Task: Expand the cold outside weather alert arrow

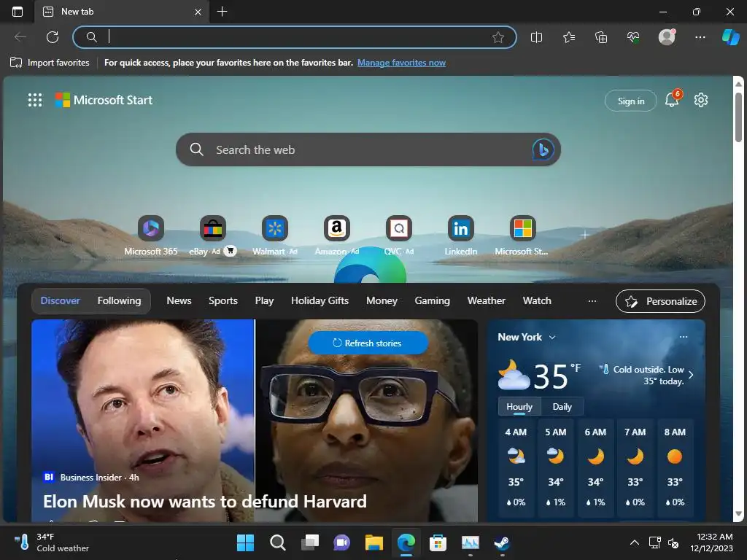Action: pos(691,375)
